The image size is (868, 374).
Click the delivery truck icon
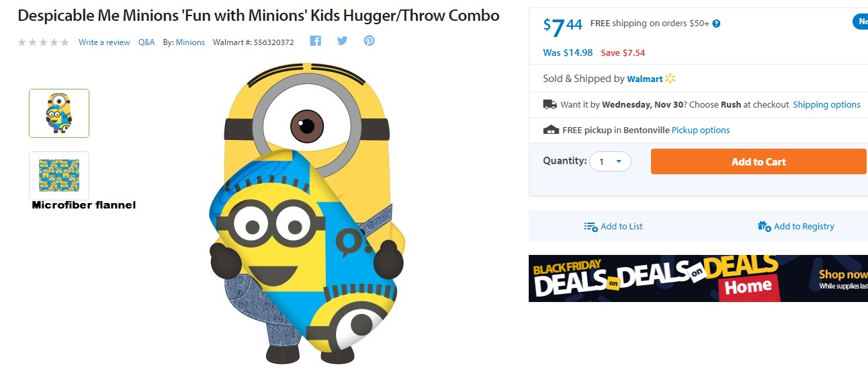tap(550, 104)
